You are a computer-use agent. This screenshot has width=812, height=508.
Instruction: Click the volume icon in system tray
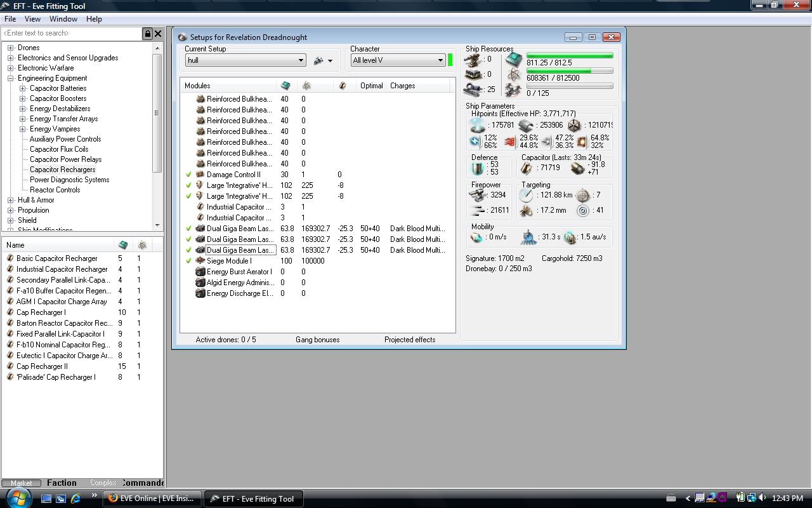762,498
